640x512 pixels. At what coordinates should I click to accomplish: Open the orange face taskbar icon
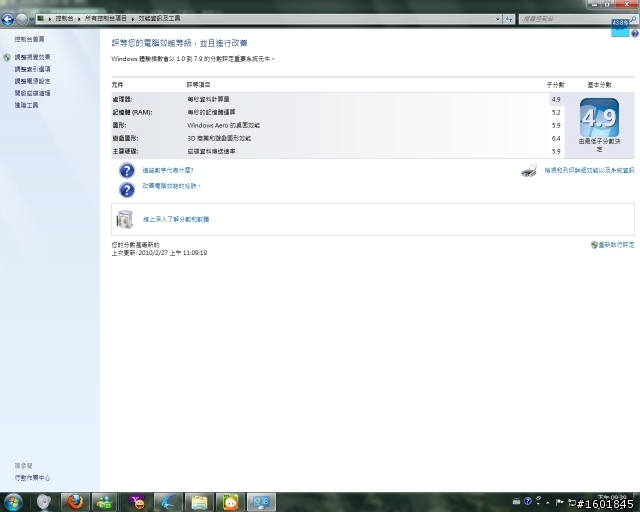pyautogui.click(x=230, y=502)
